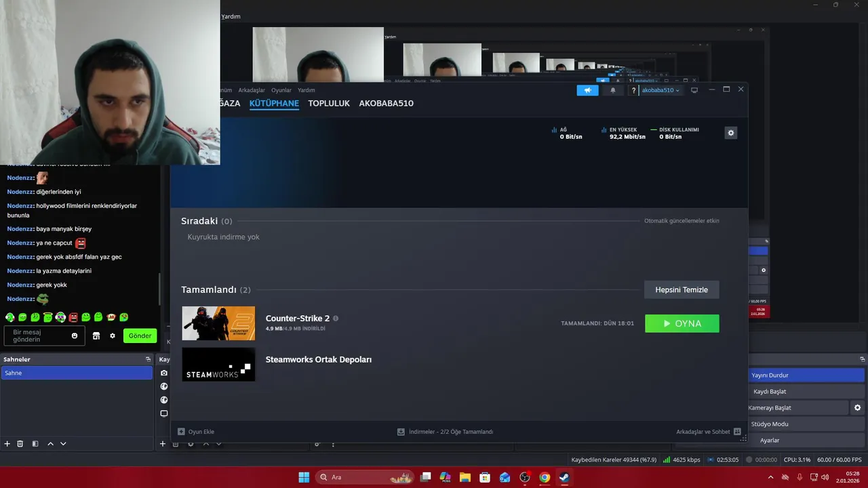Click Stüdyo Modu in OBS

coord(806,424)
